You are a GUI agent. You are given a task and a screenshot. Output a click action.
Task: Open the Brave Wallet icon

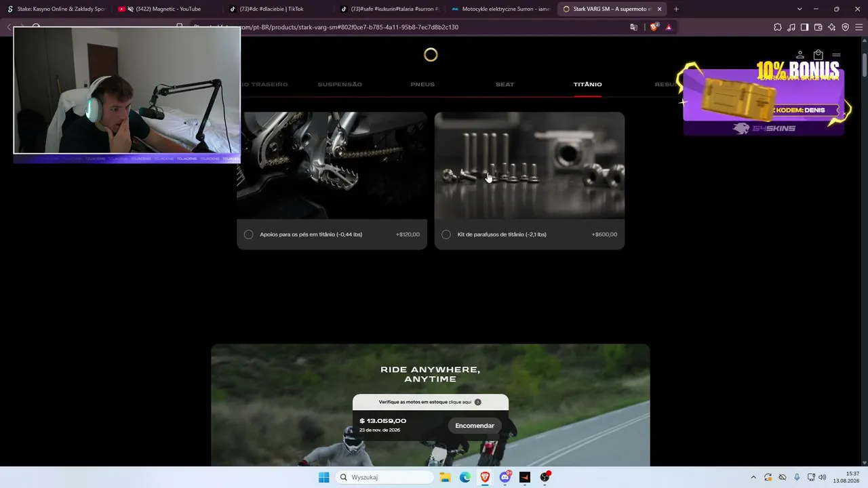point(818,27)
